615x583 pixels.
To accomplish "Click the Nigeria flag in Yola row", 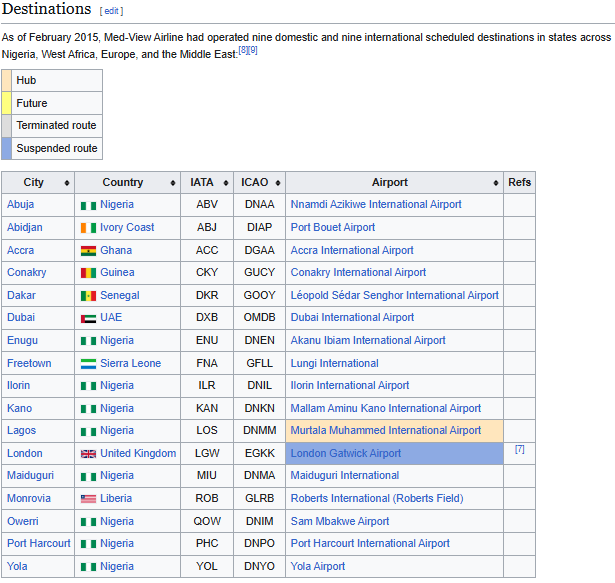I will 88,567.
